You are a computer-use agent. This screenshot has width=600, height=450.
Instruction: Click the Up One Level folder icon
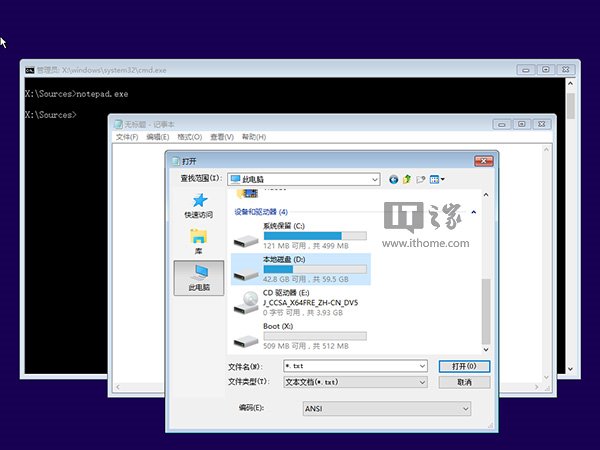(x=408, y=179)
